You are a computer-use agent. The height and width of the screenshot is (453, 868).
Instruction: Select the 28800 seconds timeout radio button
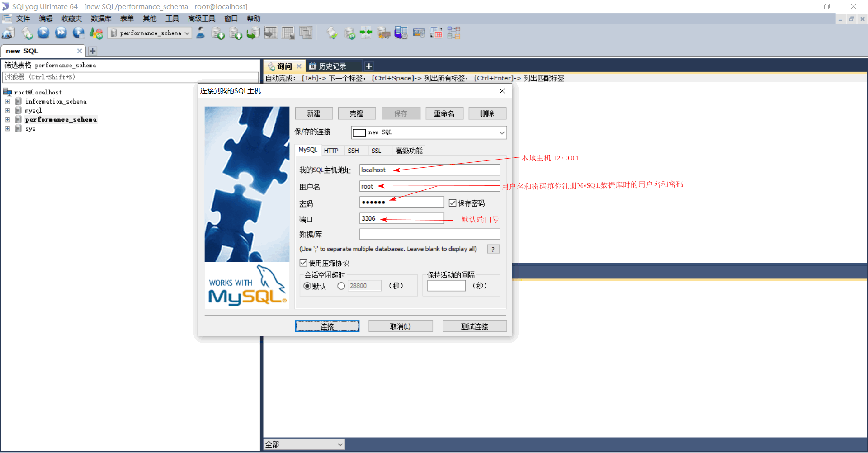coord(341,285)
